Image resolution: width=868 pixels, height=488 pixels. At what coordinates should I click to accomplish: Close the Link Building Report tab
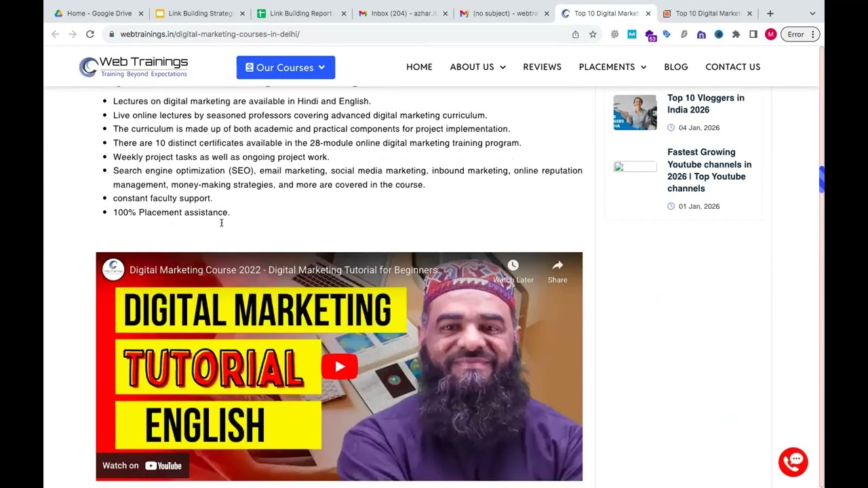(x=344, y=14)
